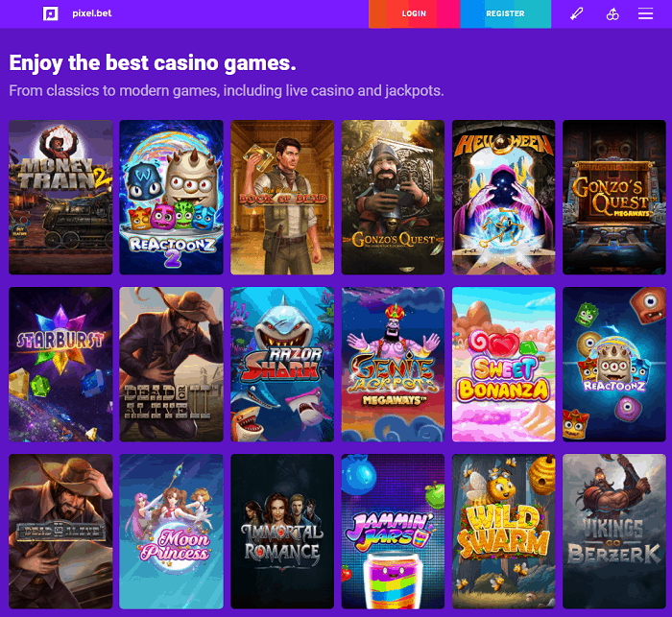The image size is (672, 617).
Task: Launch Reactoonz 2 game tile
Action: (x=171, y=197)
